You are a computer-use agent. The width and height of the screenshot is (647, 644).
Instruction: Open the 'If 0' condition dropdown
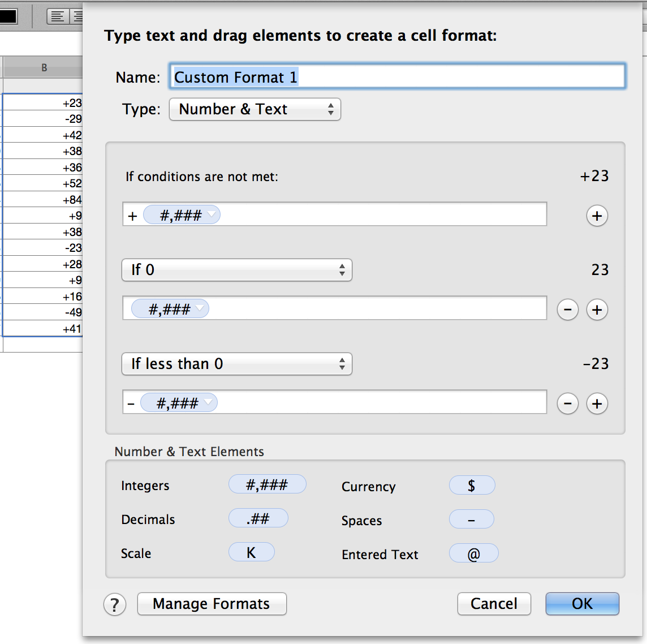pos(237,270)
